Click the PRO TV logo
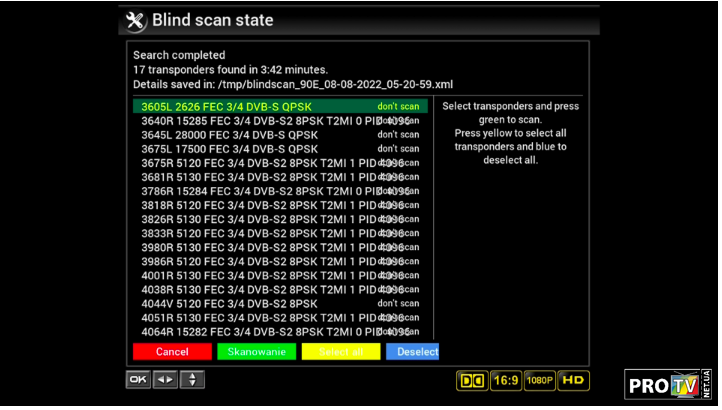The image size is (722, 410). click(x=668, y=384)
